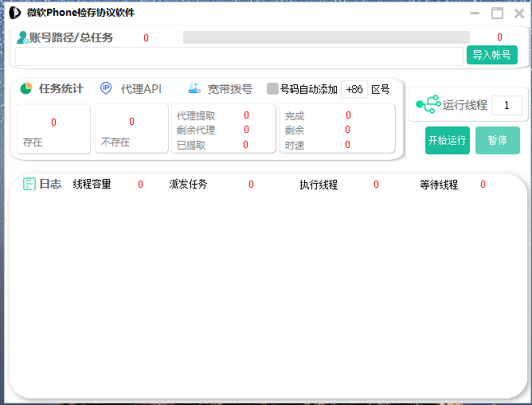Start the task with 开始运行
532x405 pixels.
(x=447, y=140)
